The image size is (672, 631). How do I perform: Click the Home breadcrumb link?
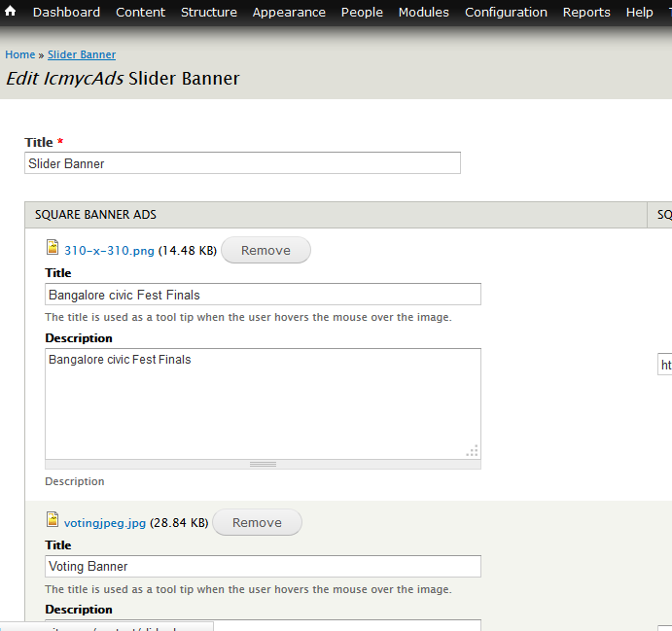pyautogui.click(x=19, y=55)
